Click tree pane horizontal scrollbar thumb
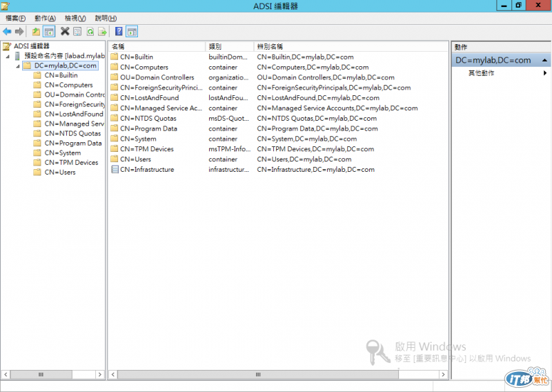Image resolution: width=552 pixels, height=392 pixels. click(41, 374)
